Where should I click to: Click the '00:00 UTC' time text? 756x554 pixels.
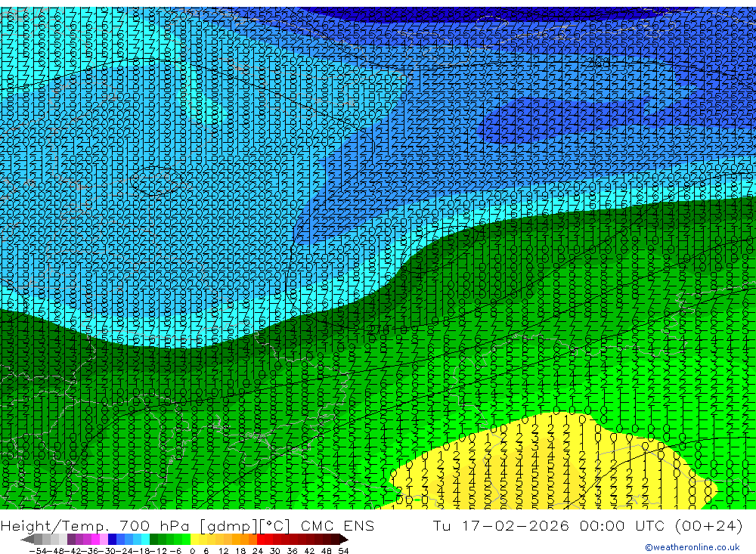[x=624, y=525]
